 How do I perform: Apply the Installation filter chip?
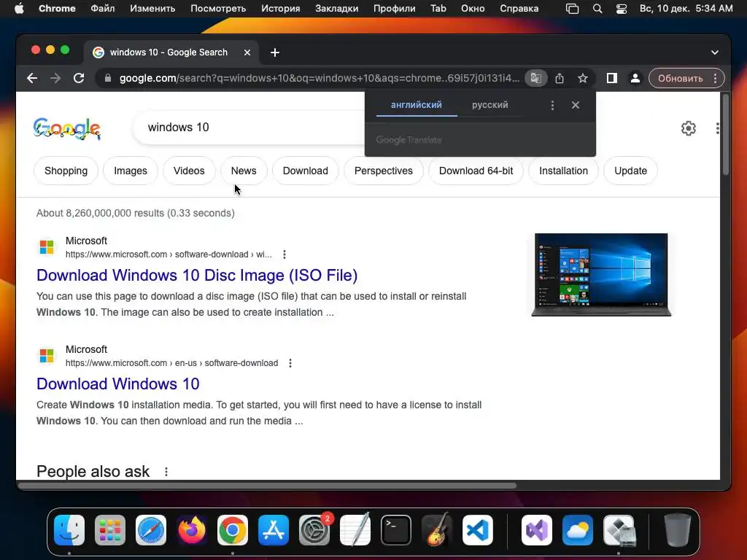[564, 171]
